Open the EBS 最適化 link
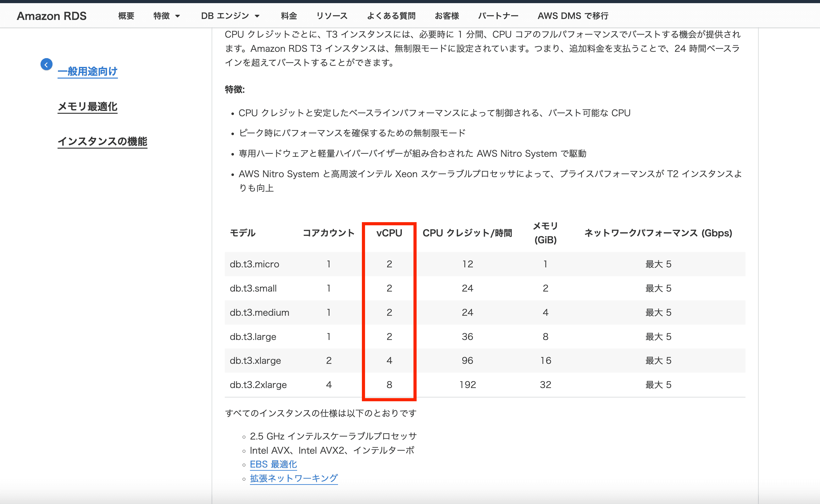820x504 pixels. [274, 464]
